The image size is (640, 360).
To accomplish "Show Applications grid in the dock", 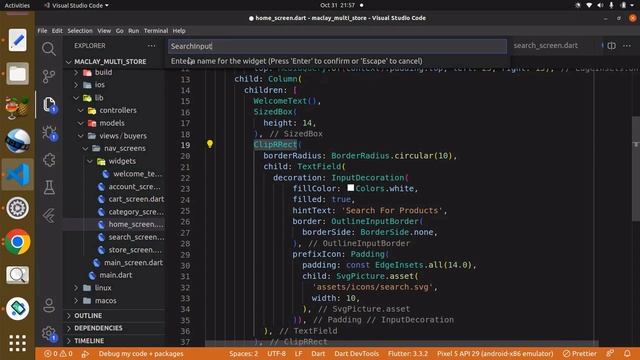I will (x=17, y=343).
